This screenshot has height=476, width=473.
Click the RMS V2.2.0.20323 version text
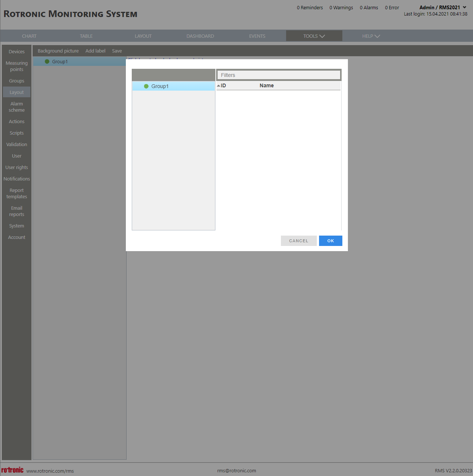[x=453, y=470]
